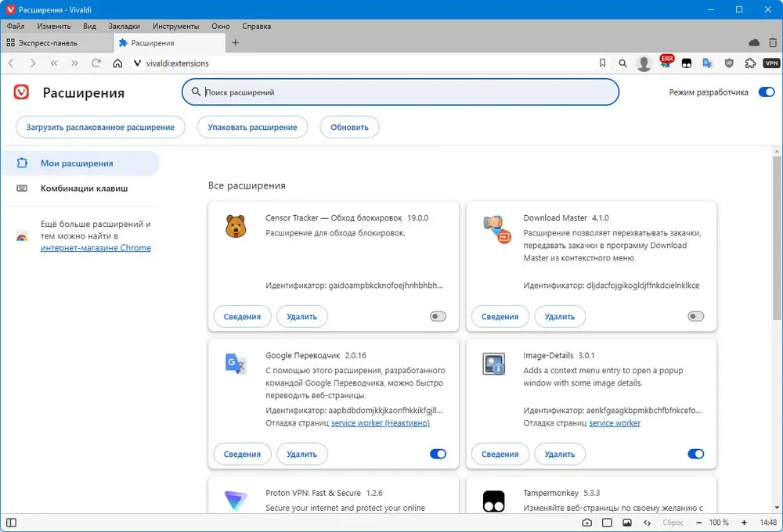This screenshot has height=532, width=783.
Task: Click Удалить for Image-Details extension
Action: click(559, 454)
